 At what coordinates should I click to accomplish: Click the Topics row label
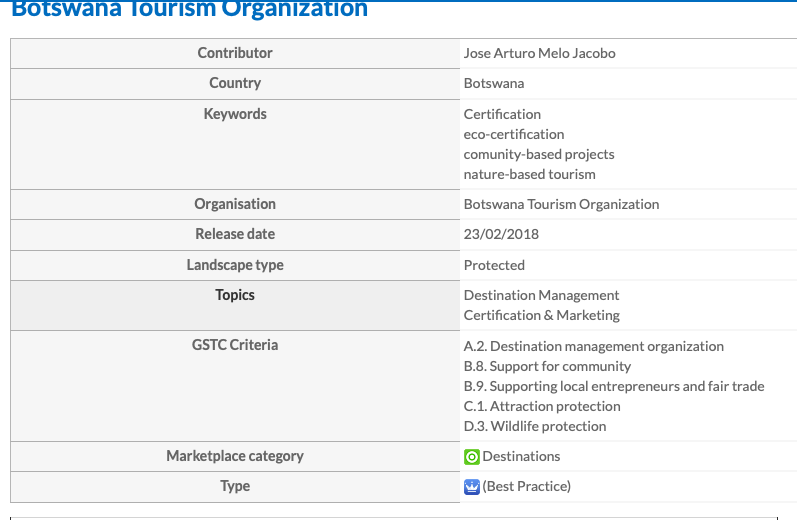235,295
